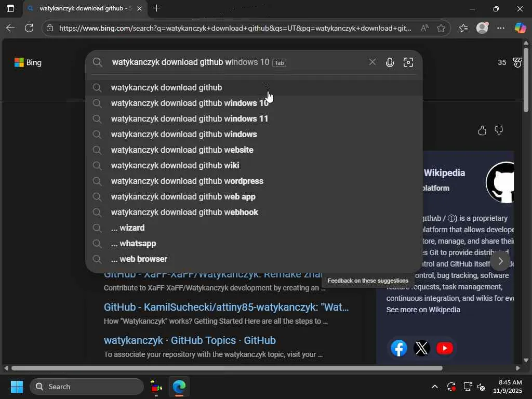Pick the "github wiki" suggestion
532x399 pixels.
click(x=254, y=166)
